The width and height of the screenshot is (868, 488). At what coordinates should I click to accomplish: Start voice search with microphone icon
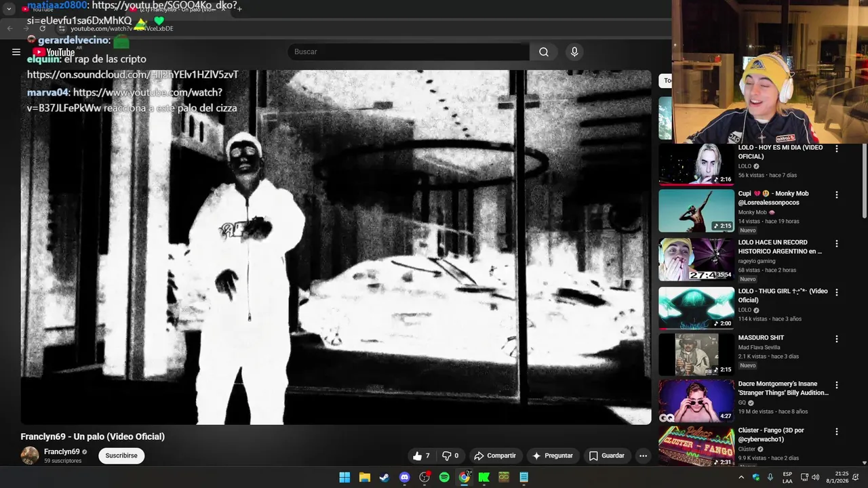pos(574,52)
